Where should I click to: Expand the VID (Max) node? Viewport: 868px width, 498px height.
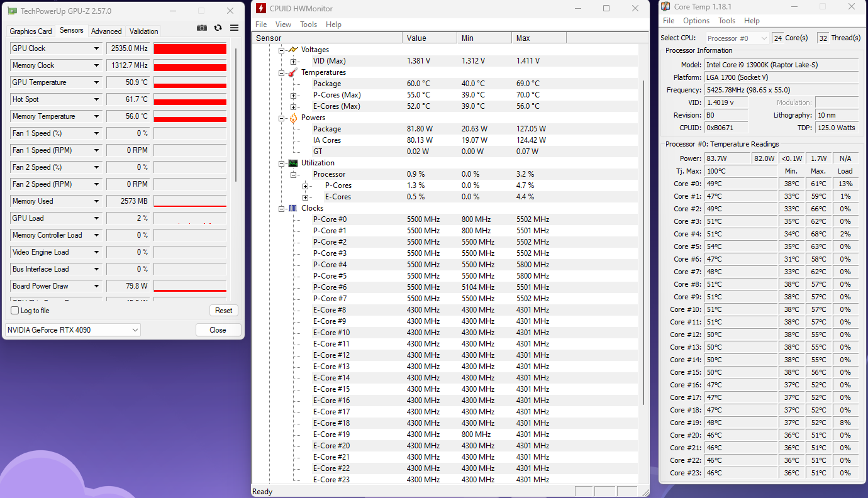click(293, 61)
